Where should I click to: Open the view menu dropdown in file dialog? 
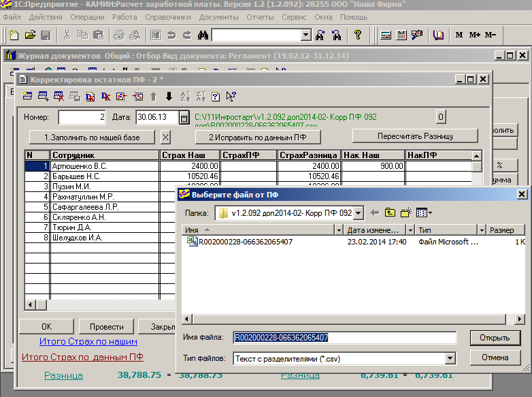(x=425, y=213)
